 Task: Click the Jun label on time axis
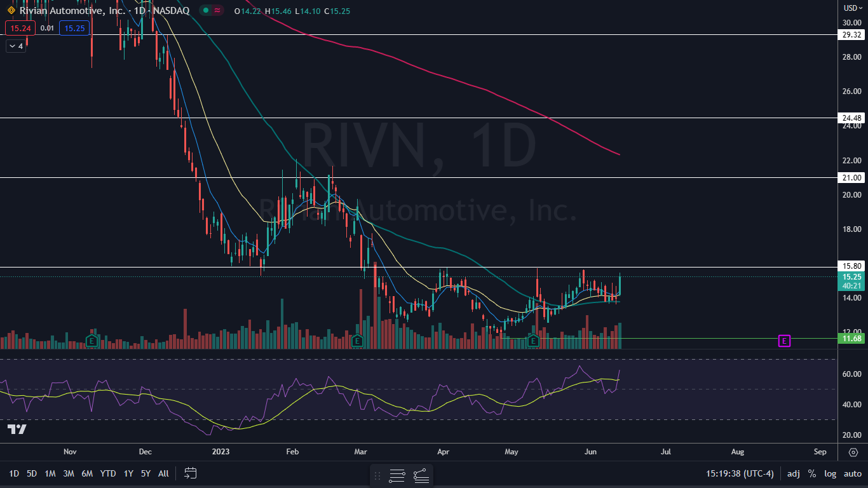[591, 452]
